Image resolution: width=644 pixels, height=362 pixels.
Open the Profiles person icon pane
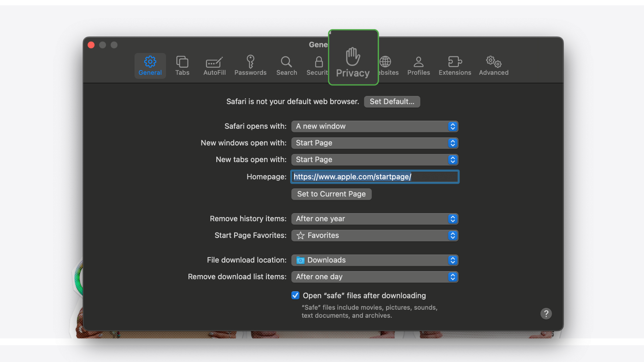click(419, 66)
